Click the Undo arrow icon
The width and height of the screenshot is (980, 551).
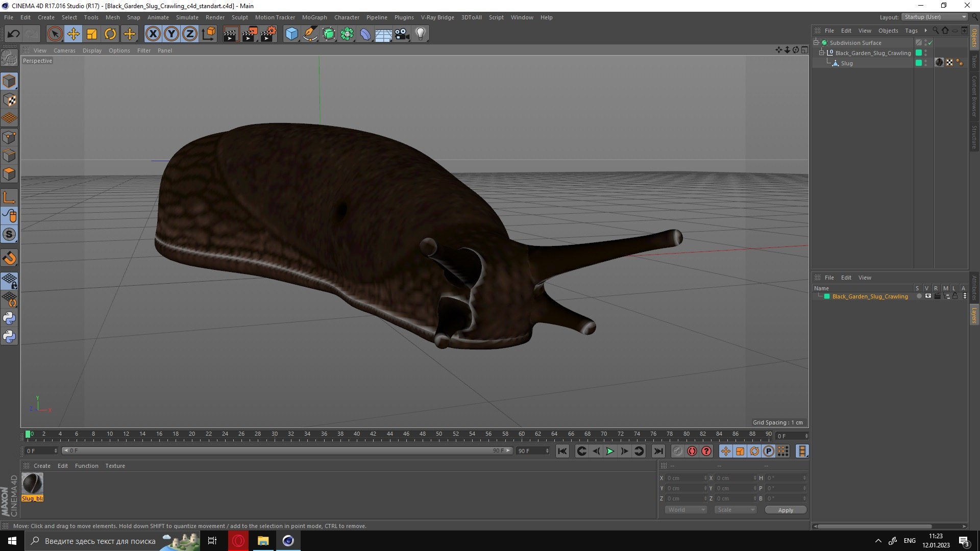[x=13, y=34]
